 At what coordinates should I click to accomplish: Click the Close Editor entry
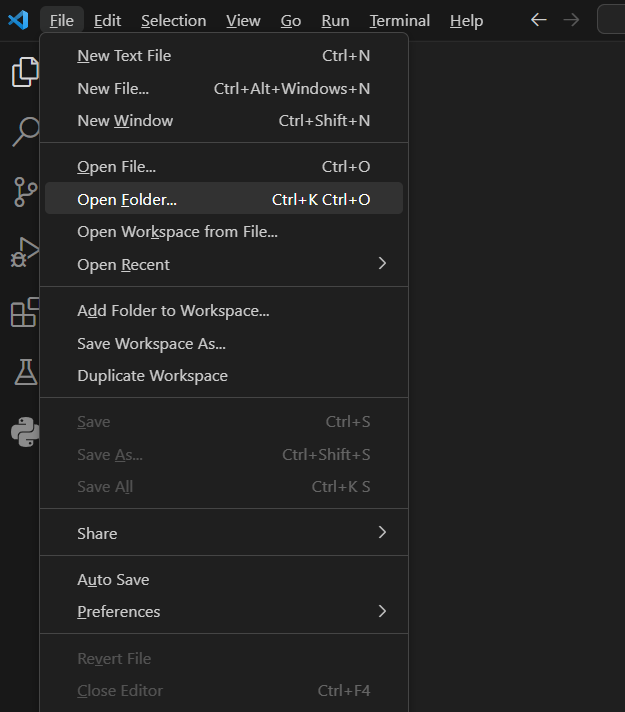click(224, 691)
